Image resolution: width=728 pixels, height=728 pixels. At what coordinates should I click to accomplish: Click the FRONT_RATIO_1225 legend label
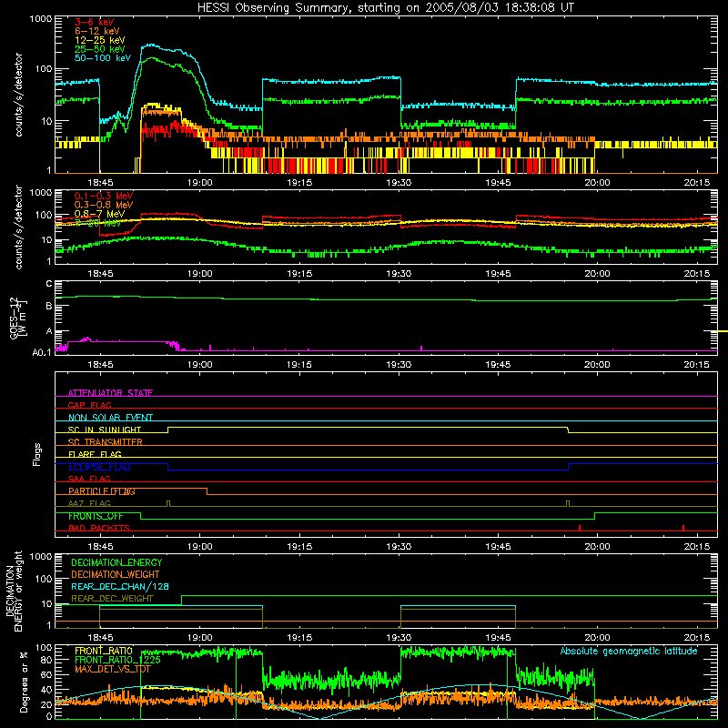(x=117, y=660)
